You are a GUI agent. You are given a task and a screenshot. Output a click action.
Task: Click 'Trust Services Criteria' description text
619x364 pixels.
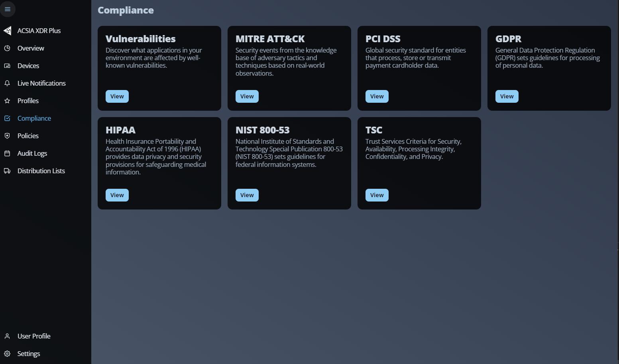click(413, 149)
